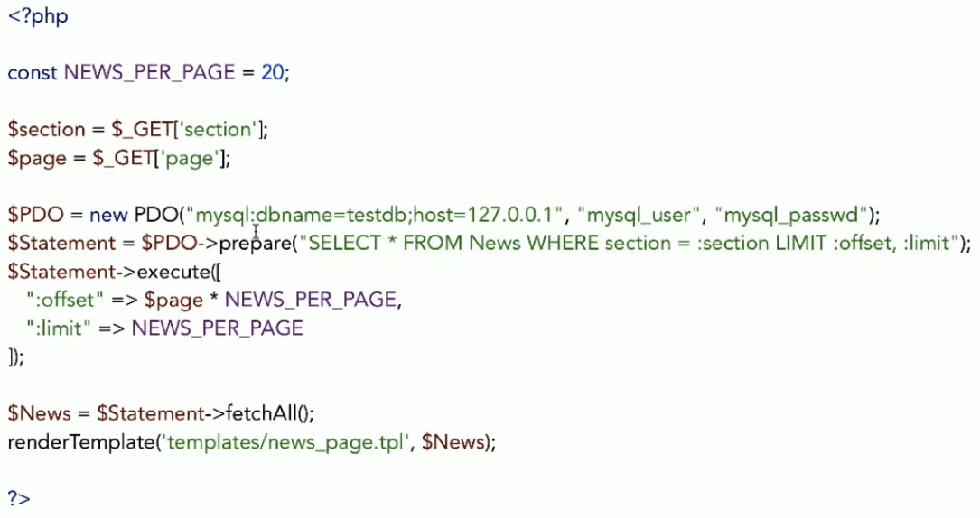Click NEWS_PER_PAGE on the limit line
The image size is (980, 518).
pyautogui.click(x=218, y=328)
